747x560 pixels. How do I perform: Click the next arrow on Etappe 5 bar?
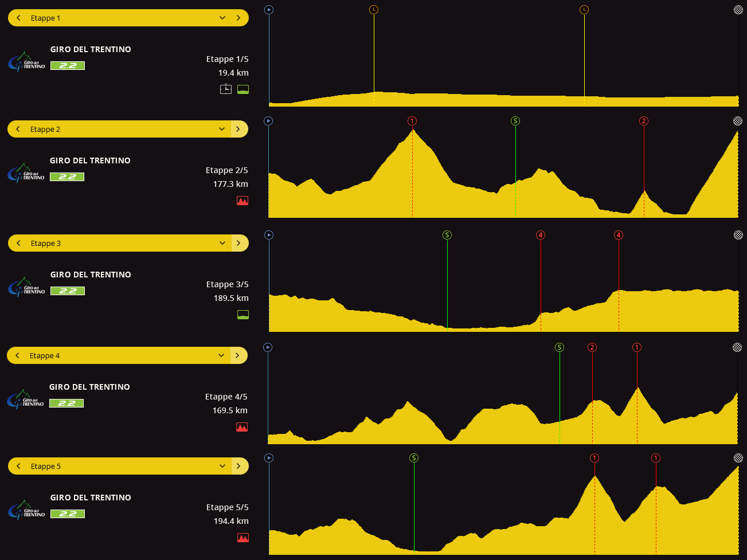click(x=239, y=466)
